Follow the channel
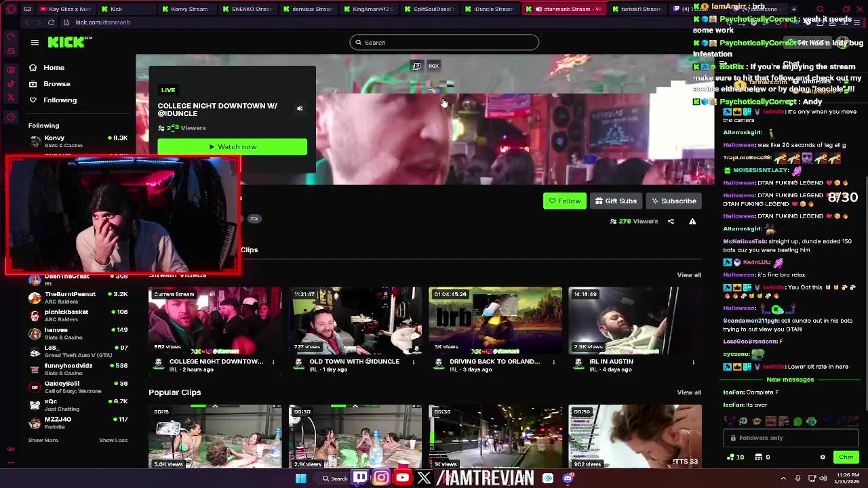This screenshot has height=488, width=868. click(564, 201)
